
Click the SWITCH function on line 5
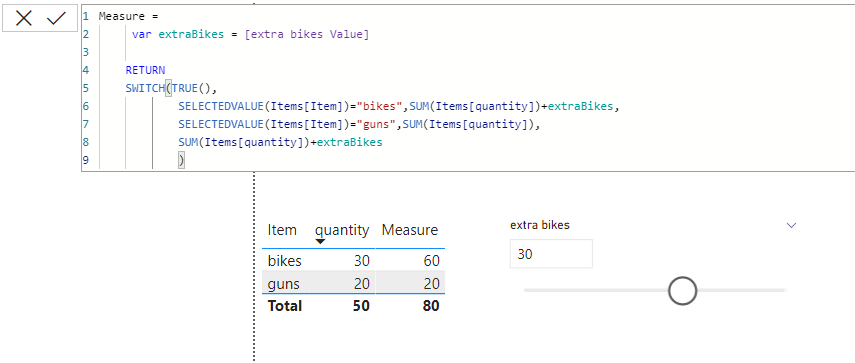pos(145,88)
